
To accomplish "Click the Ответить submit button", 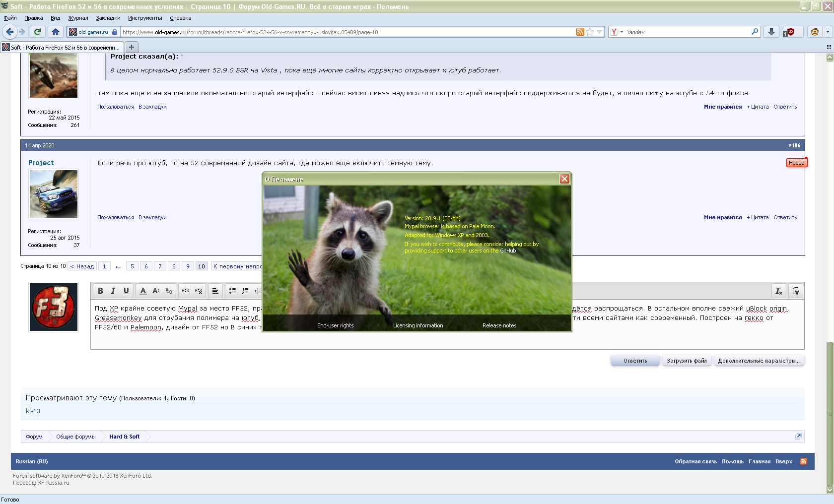I will point(635,361).
